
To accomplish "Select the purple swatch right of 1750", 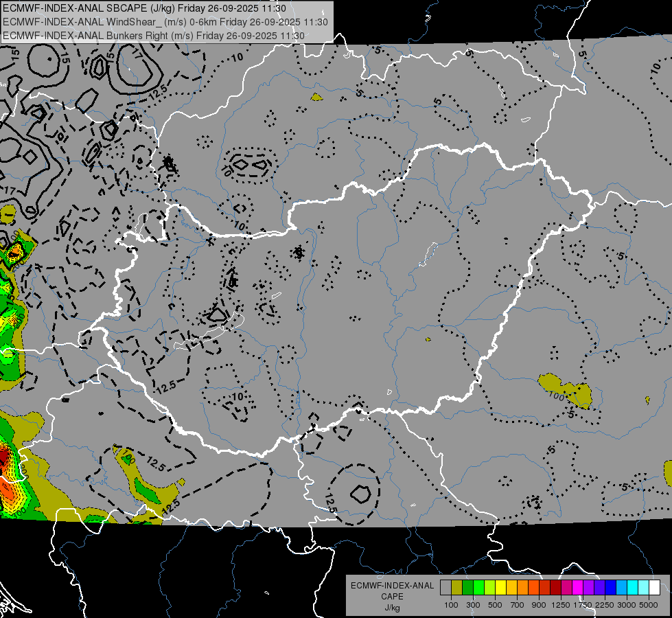I will click(589, 588).
